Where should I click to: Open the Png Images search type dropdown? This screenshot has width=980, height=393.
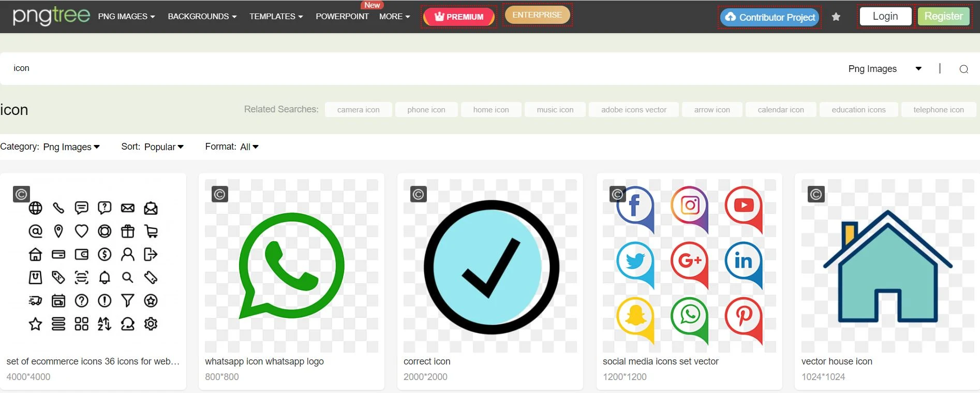click(x=885, y=69)
